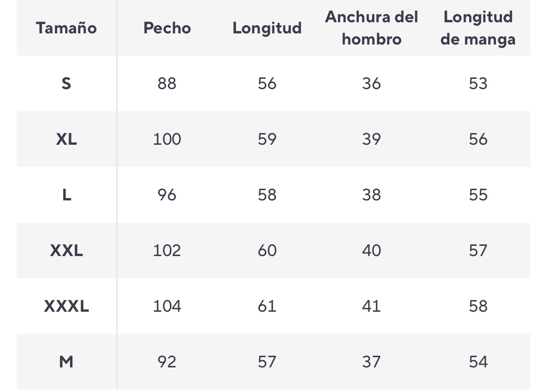The image size is (547, 392).
Task: Click sleeve length 54 in M row
Action: [478, 362]
